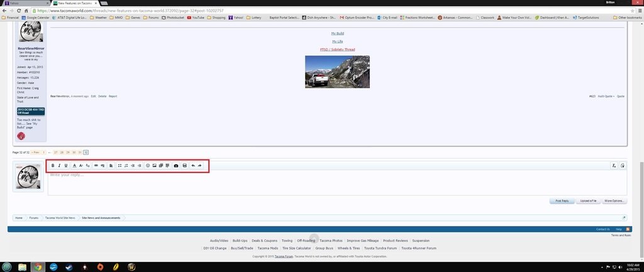Toggle underline formatting in reply editor
This screenshot has height=272, width=644.
(66, 166)
